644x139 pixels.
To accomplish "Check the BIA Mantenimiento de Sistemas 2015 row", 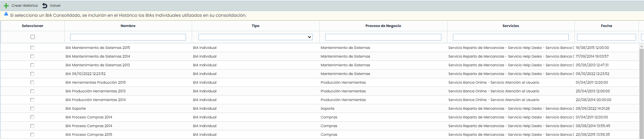I will [32, 48].
